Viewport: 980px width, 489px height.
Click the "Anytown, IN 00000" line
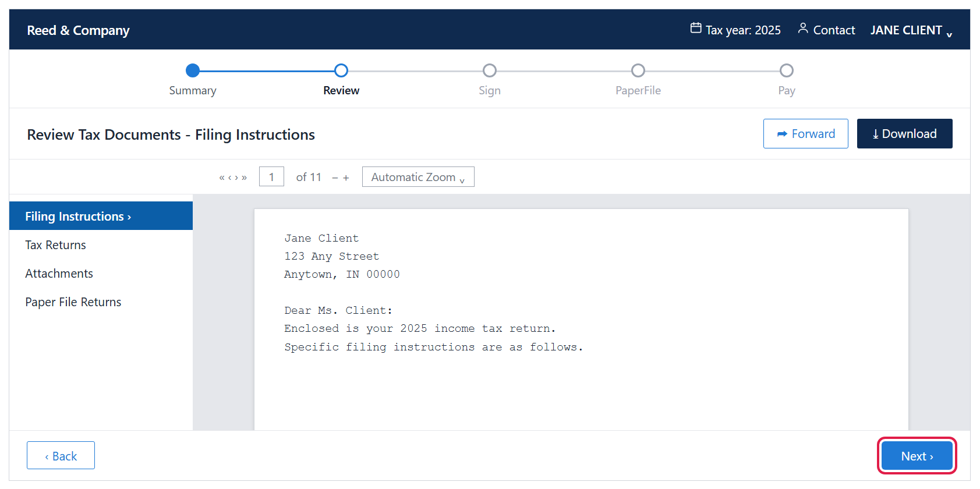click(x=342, y=274)
